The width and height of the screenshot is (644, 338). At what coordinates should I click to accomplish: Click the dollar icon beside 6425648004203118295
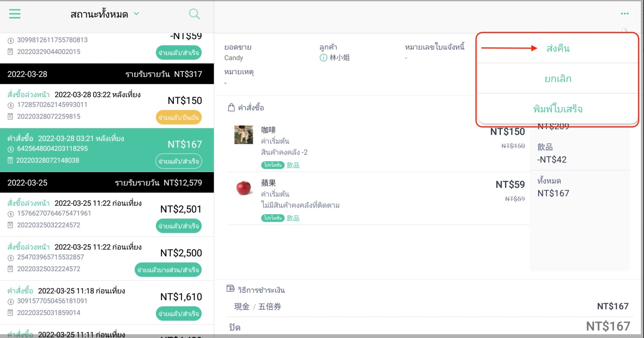pyautogui.click(x=11, y=149)
